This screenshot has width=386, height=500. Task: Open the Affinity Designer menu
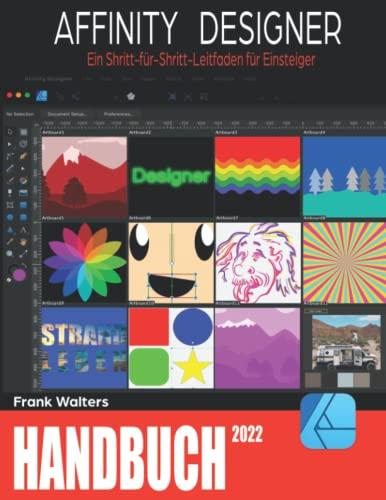[x=49, y=79]
